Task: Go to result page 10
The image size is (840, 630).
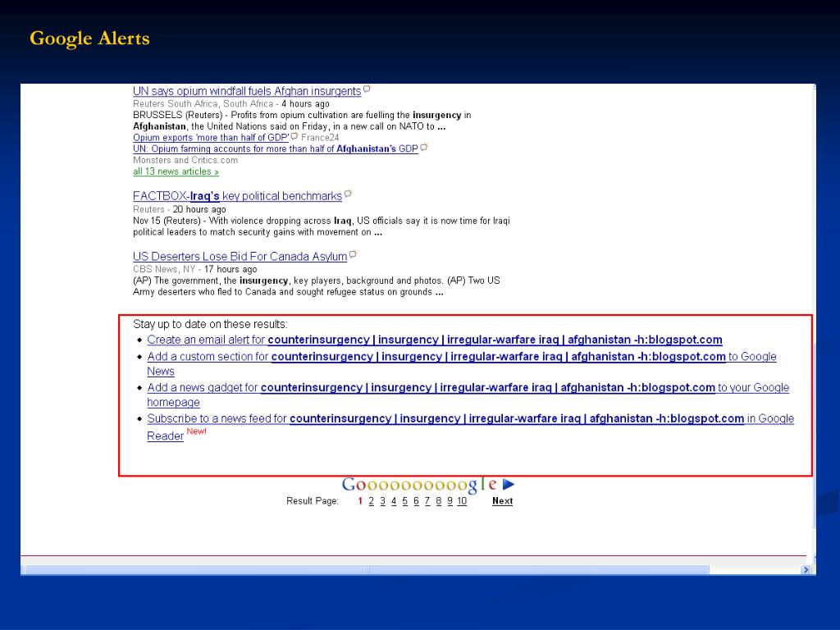Action: pos(462,501)
